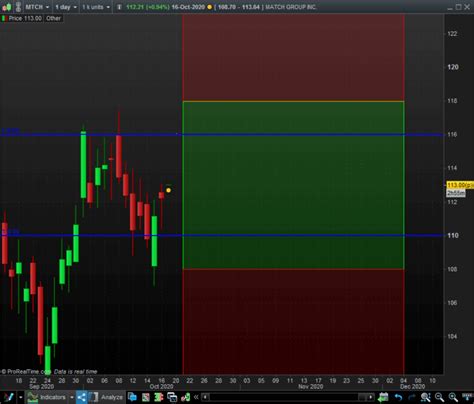The height and width of the screenshot is (404, 474).
Task: Click the MATCH GROUP INC. title text
Action: [290, 7]
